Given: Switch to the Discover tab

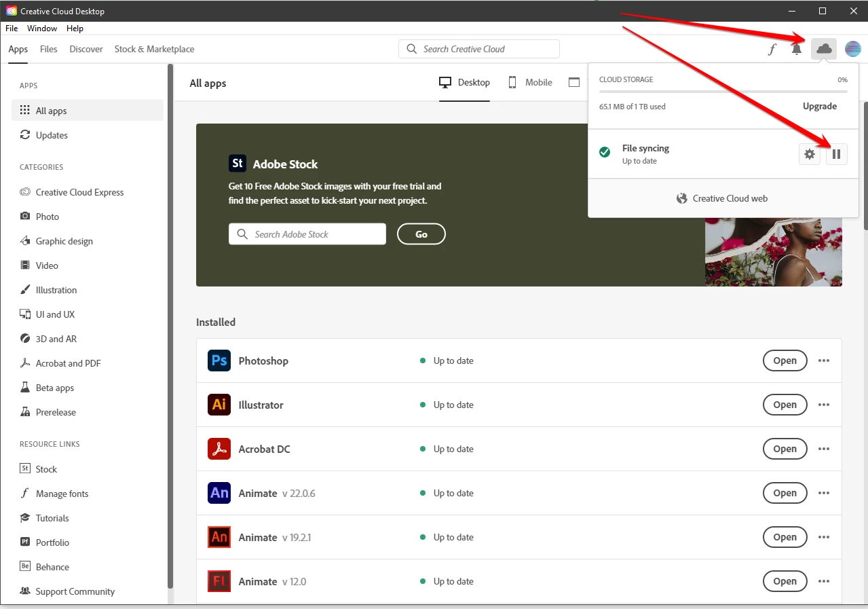Looking at the screenshot, I should [86, 49].
